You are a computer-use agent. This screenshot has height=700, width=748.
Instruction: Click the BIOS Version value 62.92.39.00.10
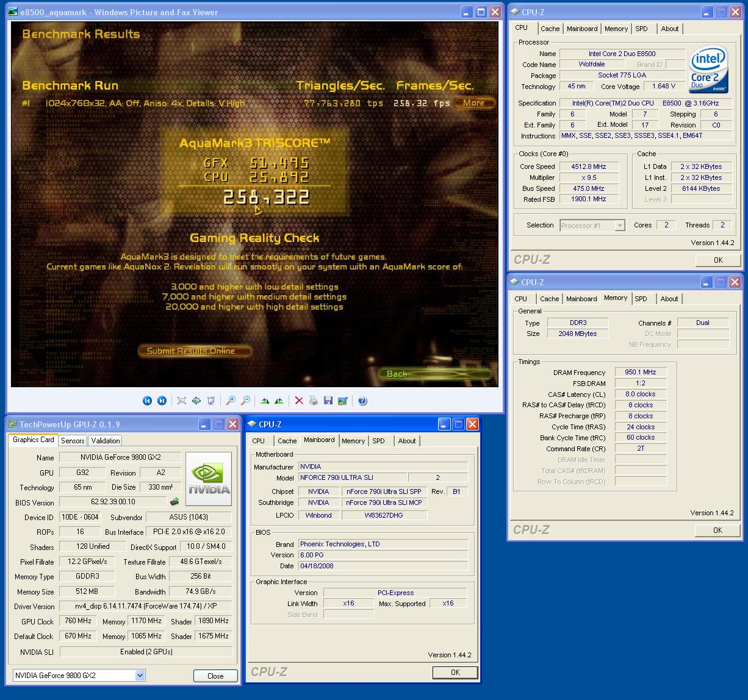113,502
